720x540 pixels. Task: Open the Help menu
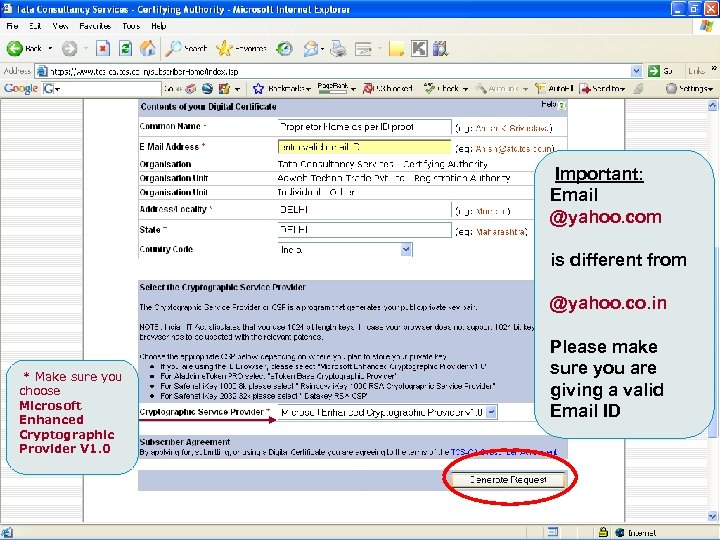coord(158,26)
